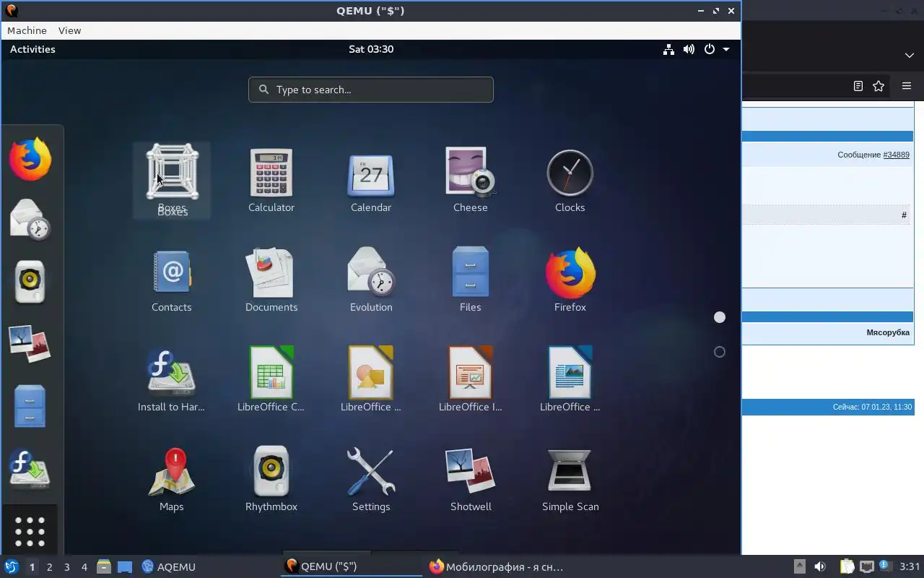Open Install to Hard Drive in grid
Image resolution: width=924 pixels, height=578 pixels.
pos(172,379)
